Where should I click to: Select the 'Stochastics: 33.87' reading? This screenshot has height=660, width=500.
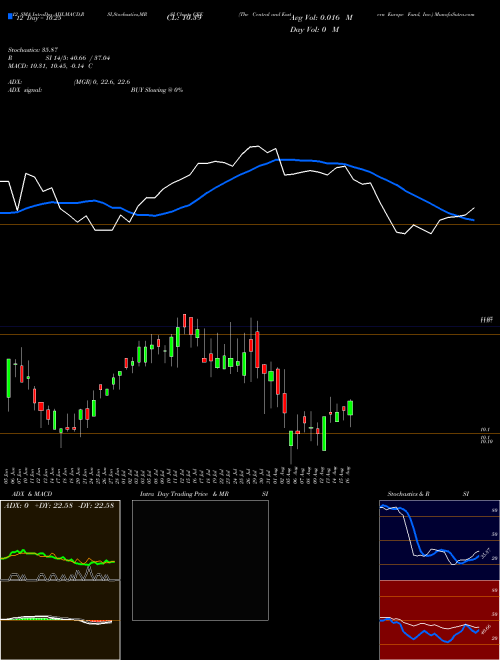[33, 50]
